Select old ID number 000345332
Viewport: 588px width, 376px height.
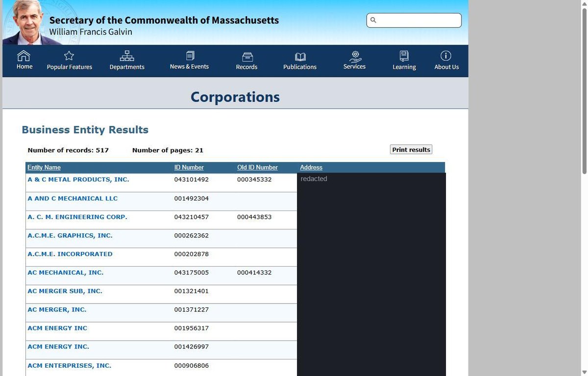click(x=254, y=179)
